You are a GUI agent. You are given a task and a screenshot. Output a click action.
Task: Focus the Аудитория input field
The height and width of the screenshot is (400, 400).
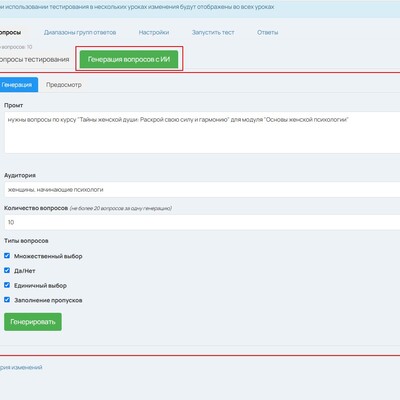pos(202,189)
